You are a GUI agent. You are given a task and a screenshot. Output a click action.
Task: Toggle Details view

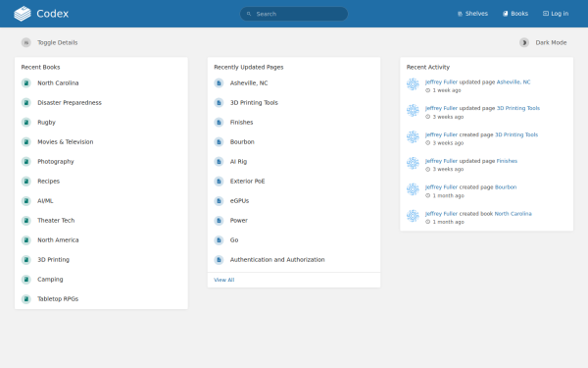tap(50, 42)
